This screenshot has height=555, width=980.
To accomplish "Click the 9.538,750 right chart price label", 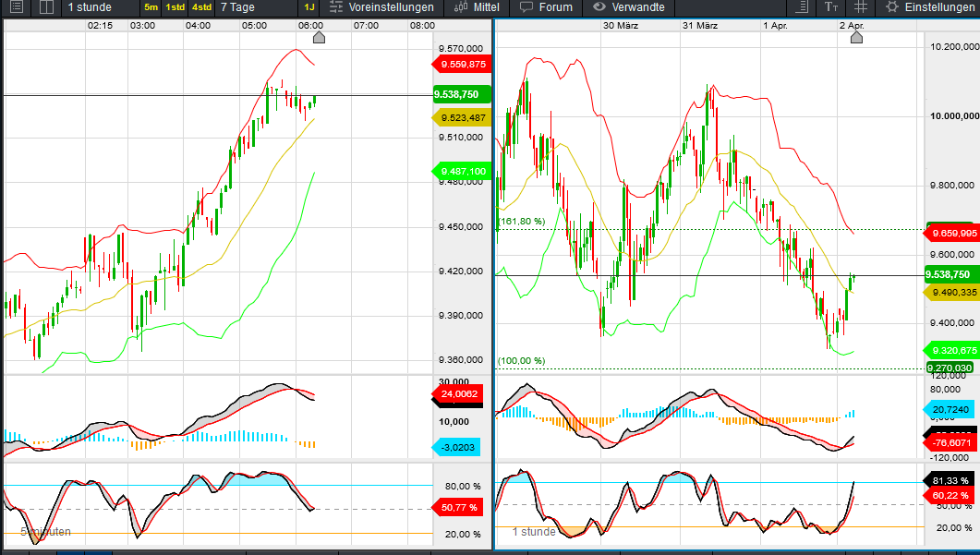I will 952,274.
